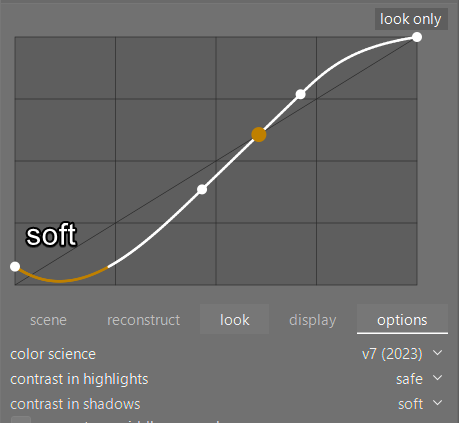Switch to the display tab
This screenshot has height=423, width=459.
[313, 320]
